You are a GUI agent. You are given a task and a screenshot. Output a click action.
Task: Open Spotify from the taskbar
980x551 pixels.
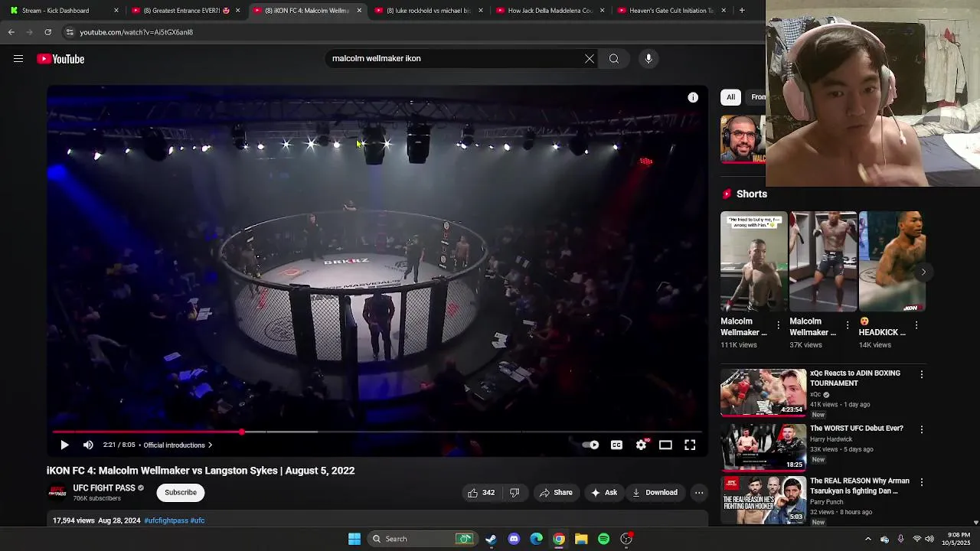pyautogui.click(x=603, y=539)
